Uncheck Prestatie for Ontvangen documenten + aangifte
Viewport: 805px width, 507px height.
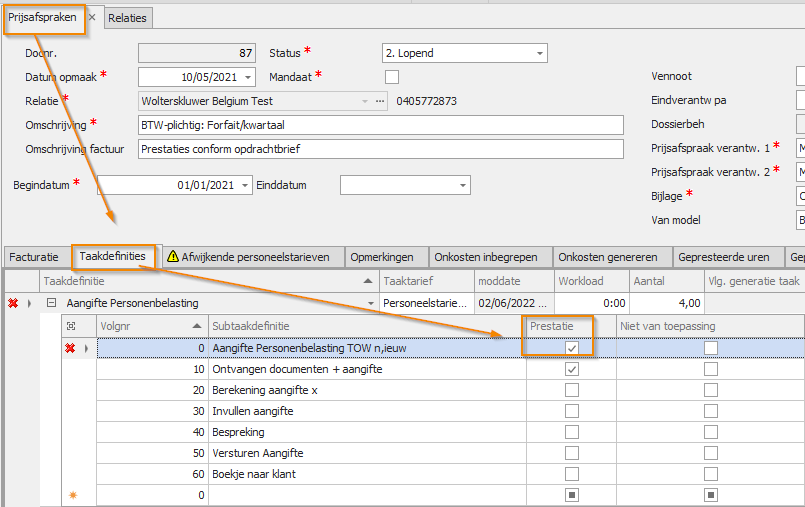pos(571,369)
